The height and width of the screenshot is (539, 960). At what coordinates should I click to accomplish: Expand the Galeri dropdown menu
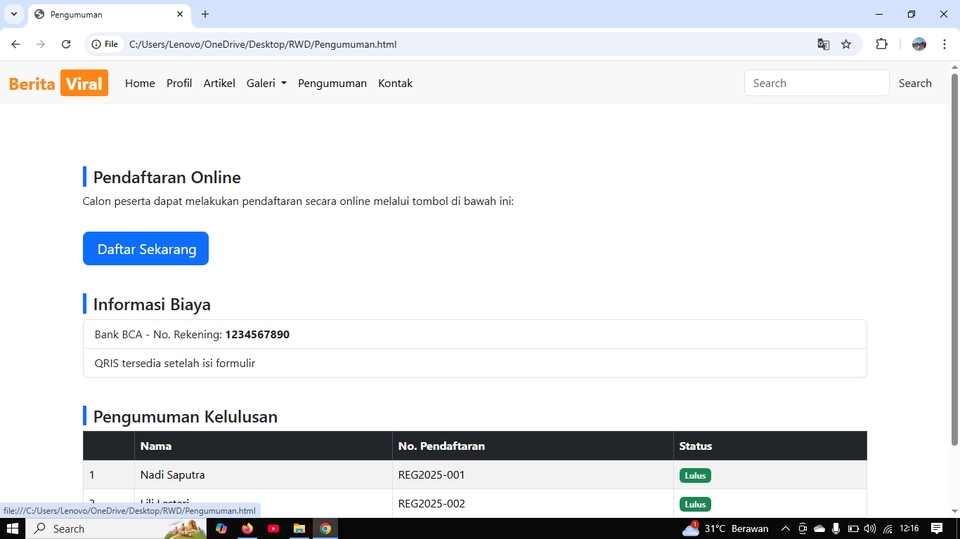[x=266, y=83]
